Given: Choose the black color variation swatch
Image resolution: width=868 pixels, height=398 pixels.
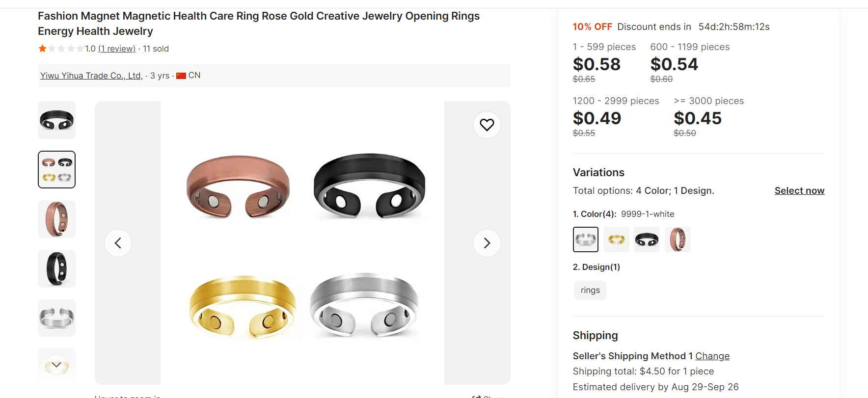Looking at the screenshot, I should (647, 239).
